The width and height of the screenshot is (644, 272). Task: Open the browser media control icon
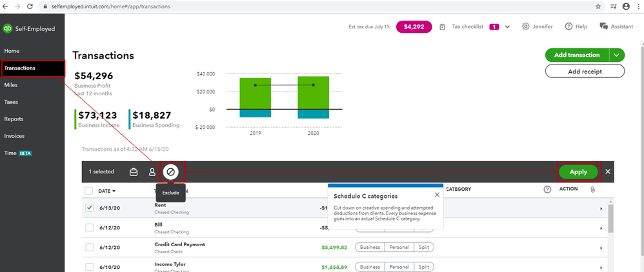click(613, 6)
